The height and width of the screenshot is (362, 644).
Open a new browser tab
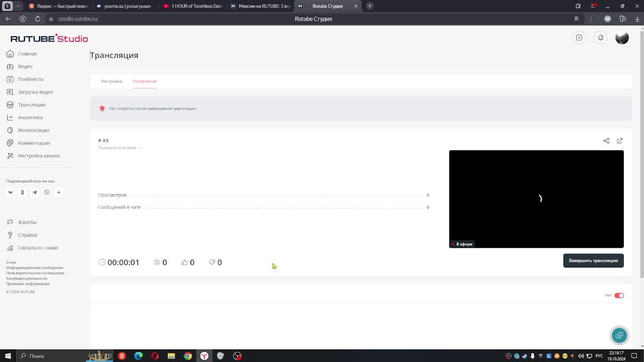point(370,6)
